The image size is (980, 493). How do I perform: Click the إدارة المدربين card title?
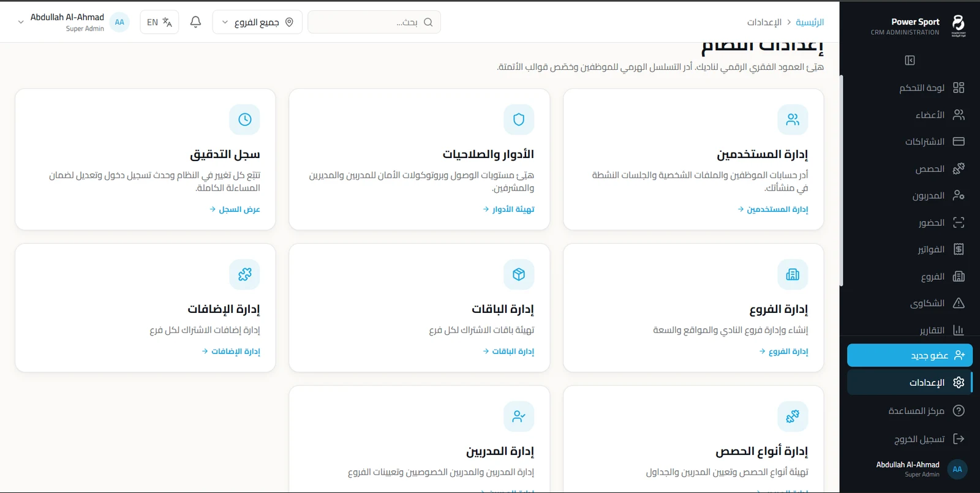pos(500,451)
